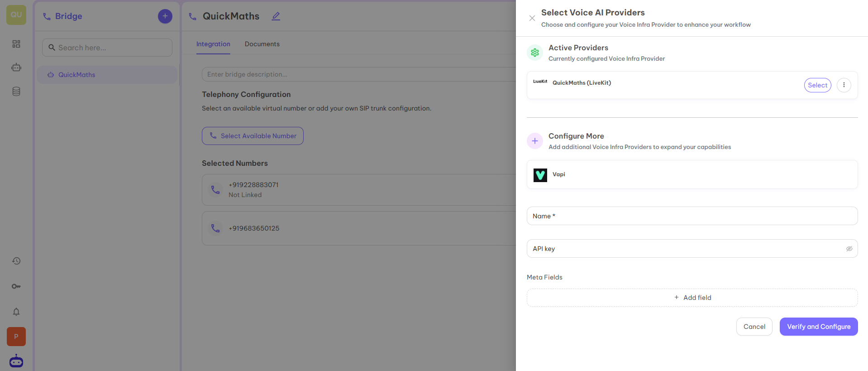Click the Vapi logo icon
868x371 pixels.
pos(540,175)
